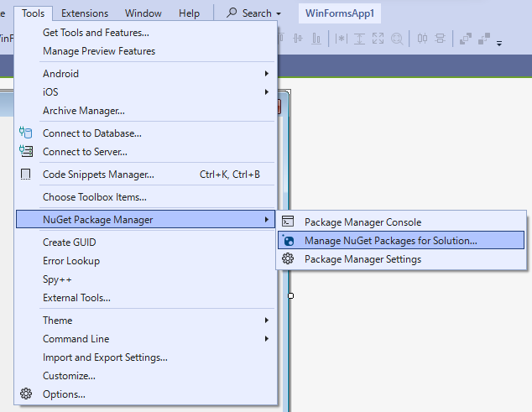This screenshot has width=532, height=412.
Task: Expand the Theme submenu
Action: click(267, 321)
